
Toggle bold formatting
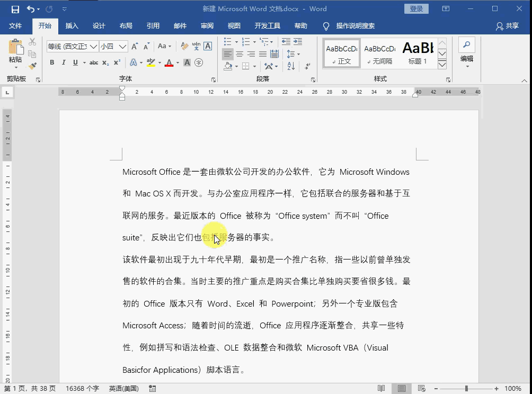(52, 62)
